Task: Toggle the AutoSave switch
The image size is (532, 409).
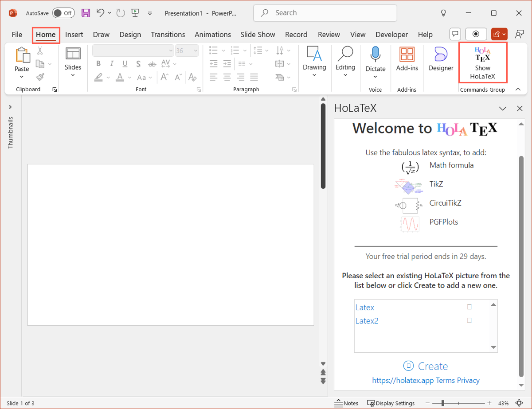Action: (x=63, y=13)
